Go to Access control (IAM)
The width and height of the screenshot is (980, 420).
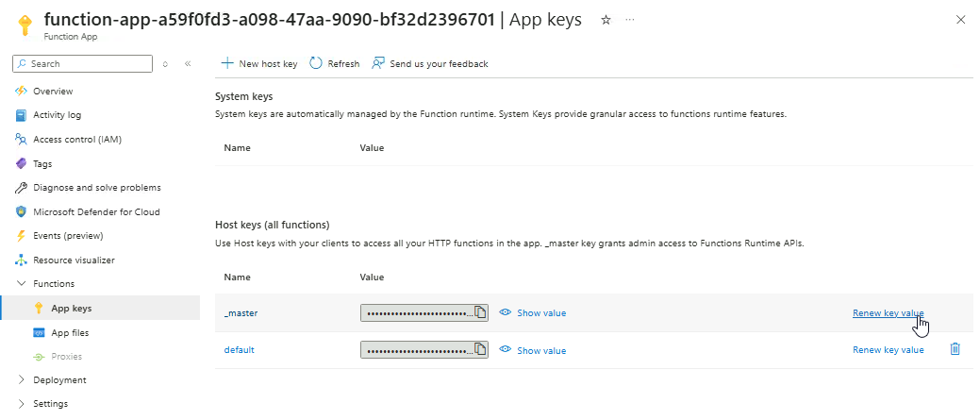76,140
